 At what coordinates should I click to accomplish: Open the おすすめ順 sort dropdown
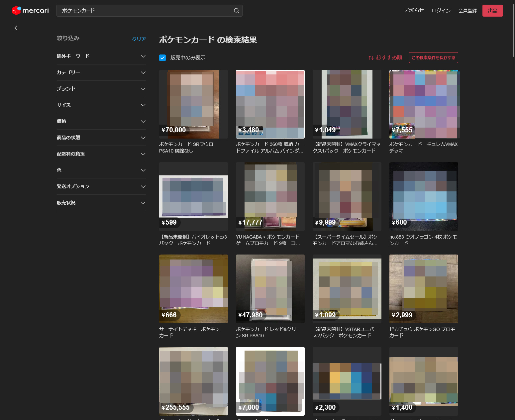point(385,58)
